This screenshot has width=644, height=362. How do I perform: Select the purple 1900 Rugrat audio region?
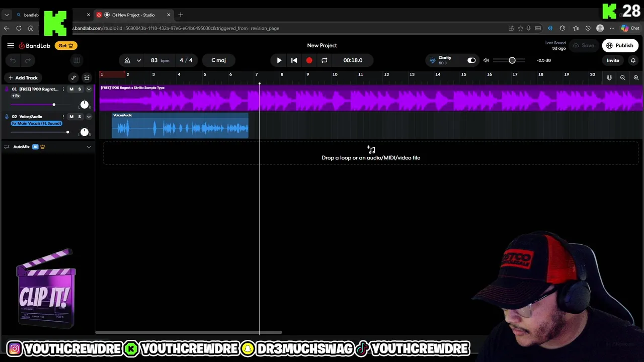(371, 98)
